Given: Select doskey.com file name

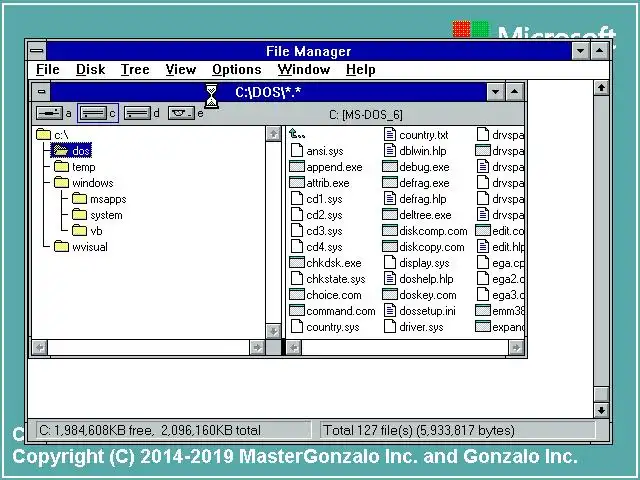Looking at the screenshot, I should click(x=428, y=295).
